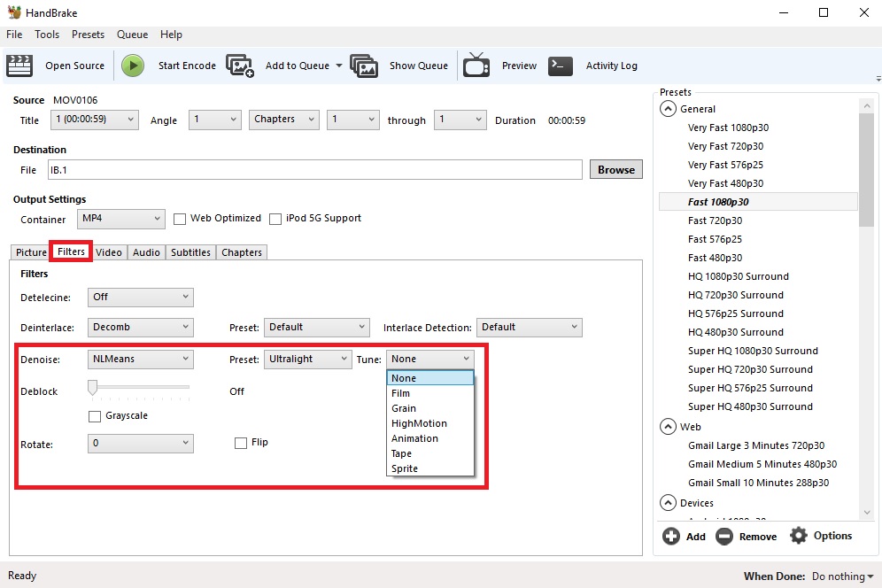Open the Deinterlace Decomb dropdown
Image resolution: width=882 pixels, height=588 pixels.
coord(141,328)
